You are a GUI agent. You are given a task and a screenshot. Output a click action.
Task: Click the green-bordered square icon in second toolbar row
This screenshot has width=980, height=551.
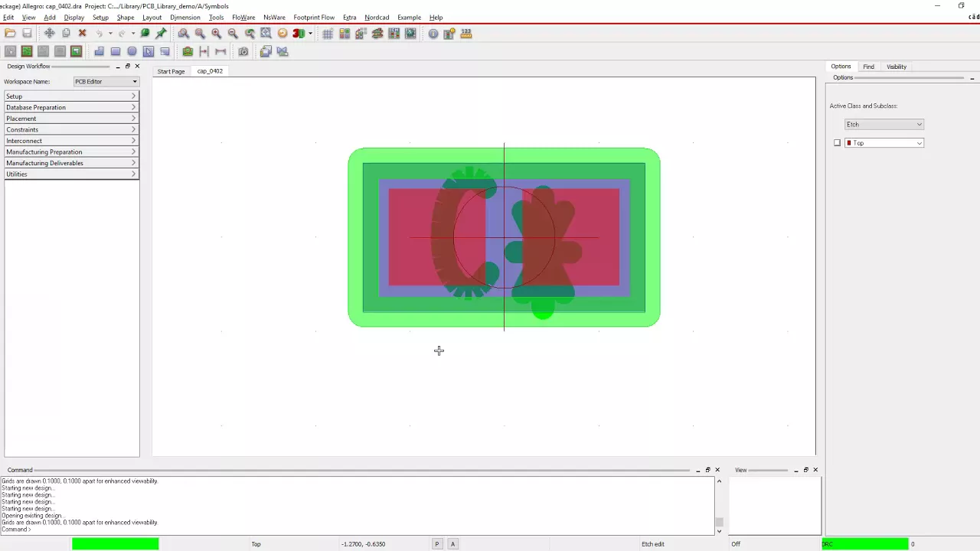[76, 51]
